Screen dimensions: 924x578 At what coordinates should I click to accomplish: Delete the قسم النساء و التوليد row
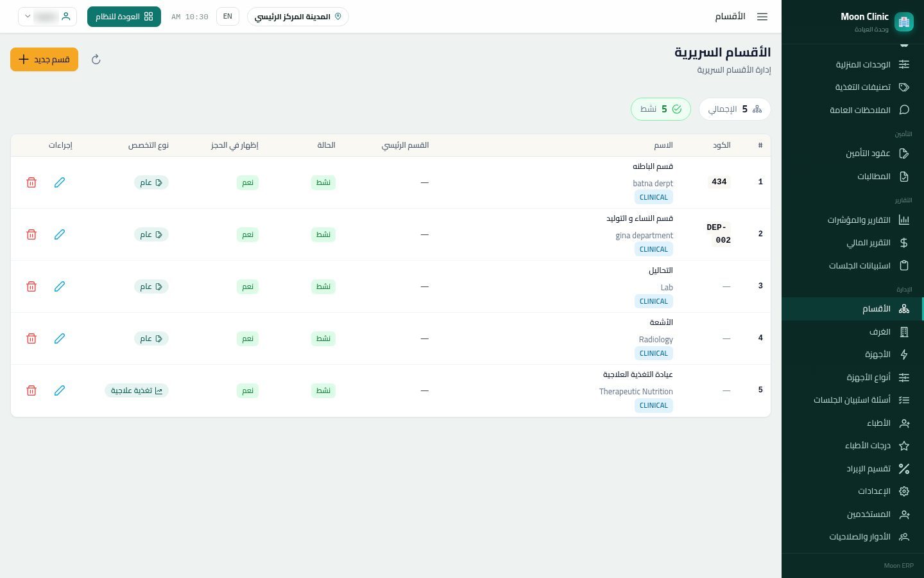coord(31,234)
